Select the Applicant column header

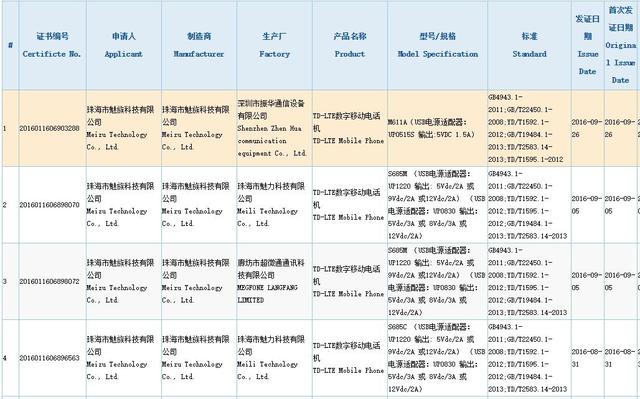click(x=124, y=45)
